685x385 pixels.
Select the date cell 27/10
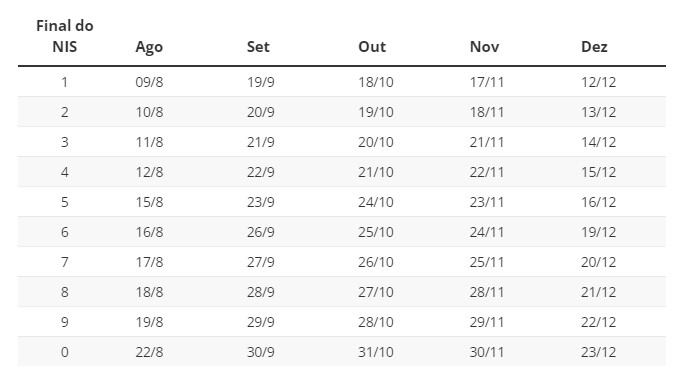[x=376, y=292]
